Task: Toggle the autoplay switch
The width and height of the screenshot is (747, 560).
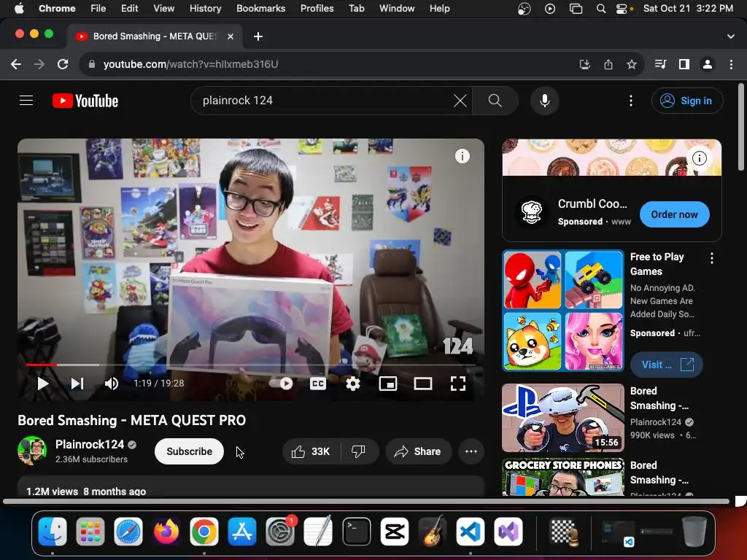Action: click(x=281, y=384)
